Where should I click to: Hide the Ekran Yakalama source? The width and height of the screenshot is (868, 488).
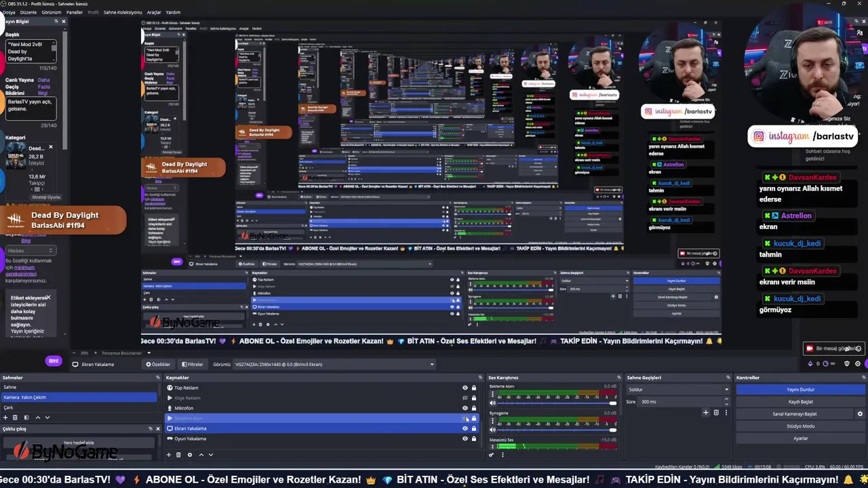pos(465,428)
